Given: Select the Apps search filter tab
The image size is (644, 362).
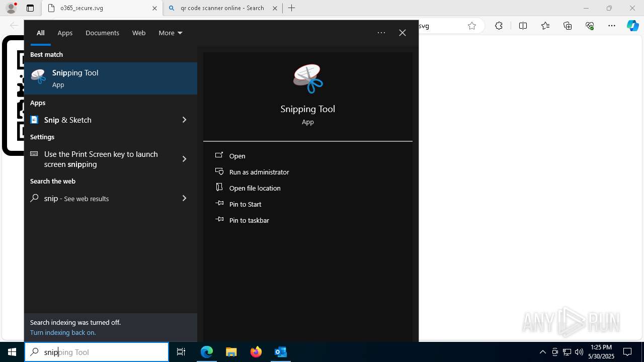Looking at the screenshot, I should (65, 33).
